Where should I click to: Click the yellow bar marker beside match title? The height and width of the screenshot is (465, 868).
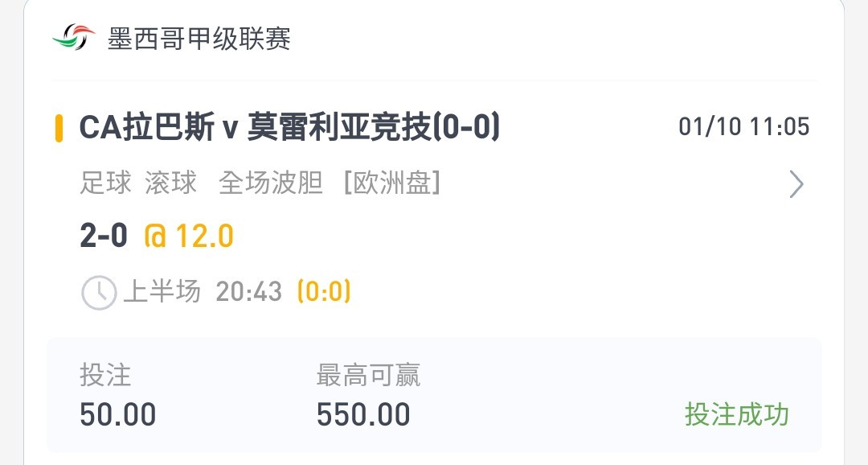point(59,129)
